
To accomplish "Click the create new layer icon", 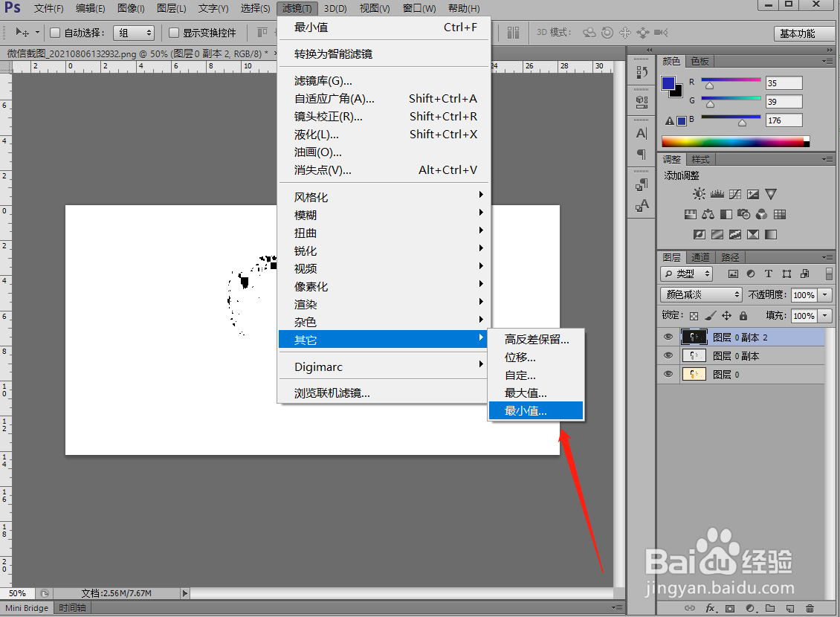I will pyautogui.click(x=789, y=608).
